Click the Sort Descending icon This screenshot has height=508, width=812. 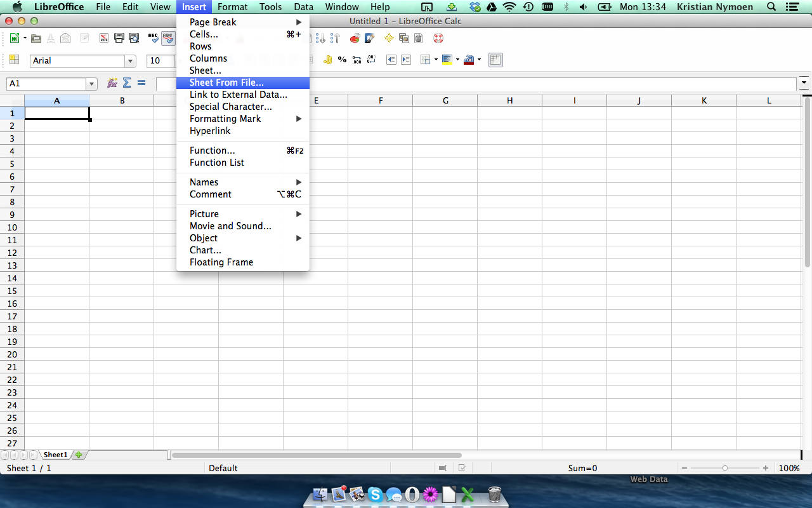[x=336, y=38]
